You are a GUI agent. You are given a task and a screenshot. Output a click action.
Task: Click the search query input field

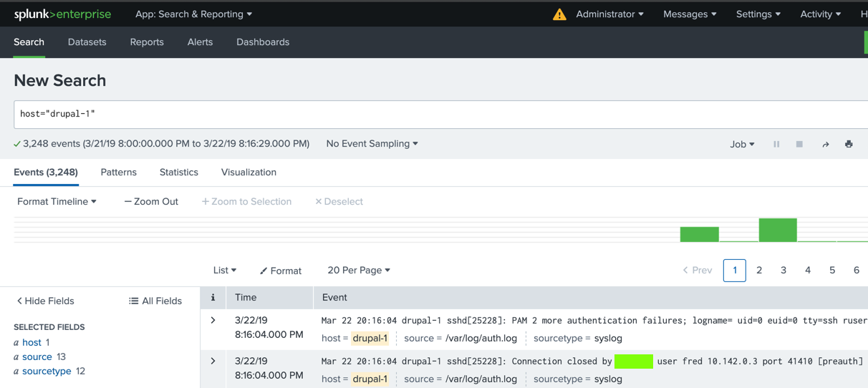coord(430,115)
